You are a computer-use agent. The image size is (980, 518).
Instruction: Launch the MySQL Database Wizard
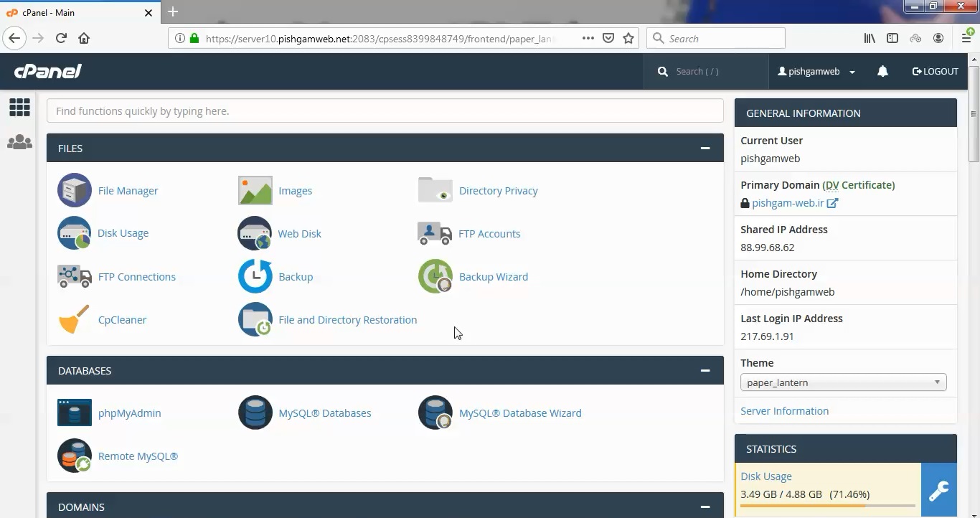pos(519,413)
